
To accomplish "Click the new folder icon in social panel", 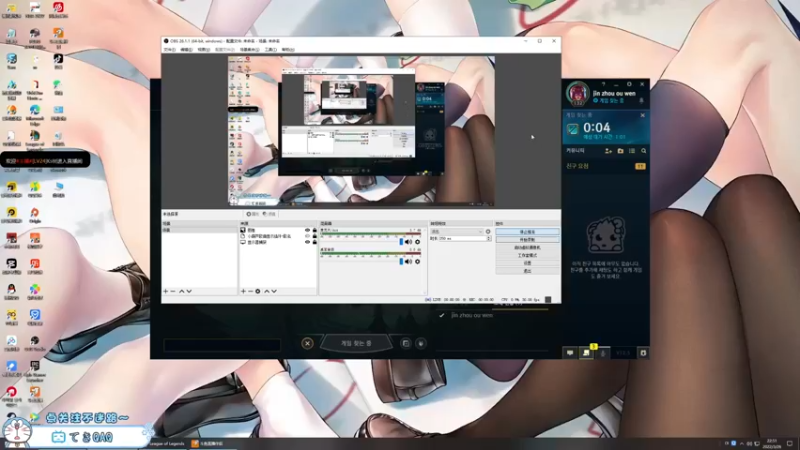I will tap(620, 151).
